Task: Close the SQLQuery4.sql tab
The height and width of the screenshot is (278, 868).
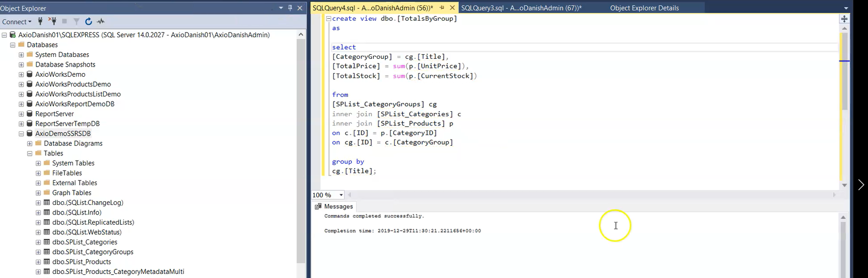Action: click(x=452, y=8)
